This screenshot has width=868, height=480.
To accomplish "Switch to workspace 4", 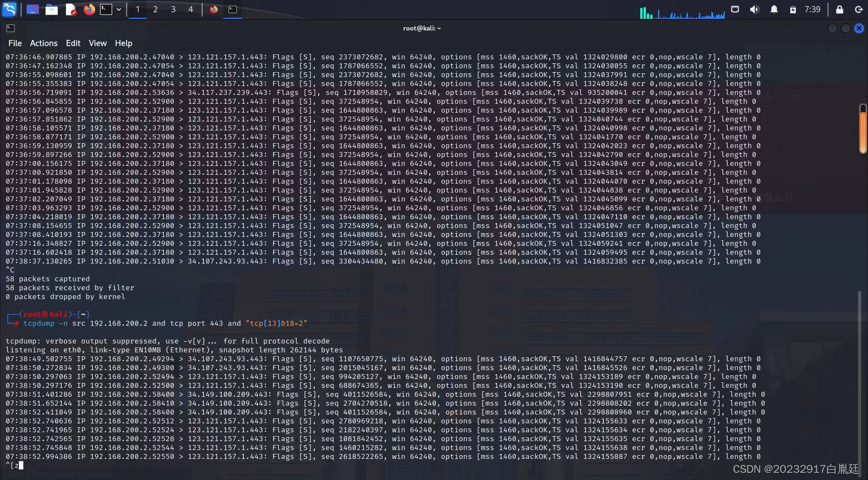I will pyautogui.click(x=191, y=9).
